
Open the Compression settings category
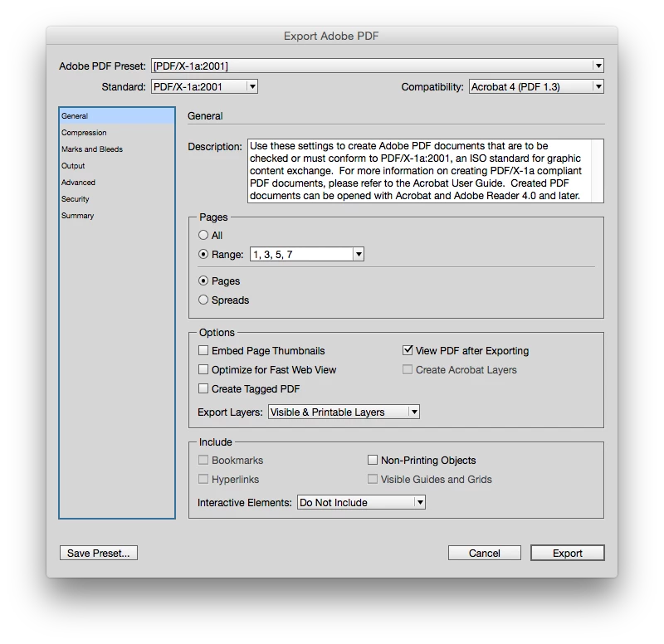(x=117, y=133)
